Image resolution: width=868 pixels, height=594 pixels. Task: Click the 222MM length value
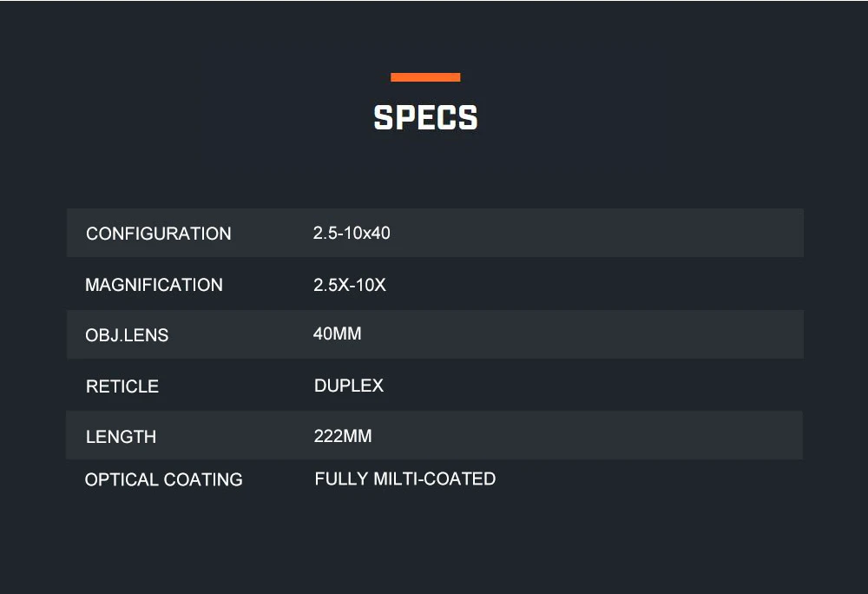pos(343,436)
